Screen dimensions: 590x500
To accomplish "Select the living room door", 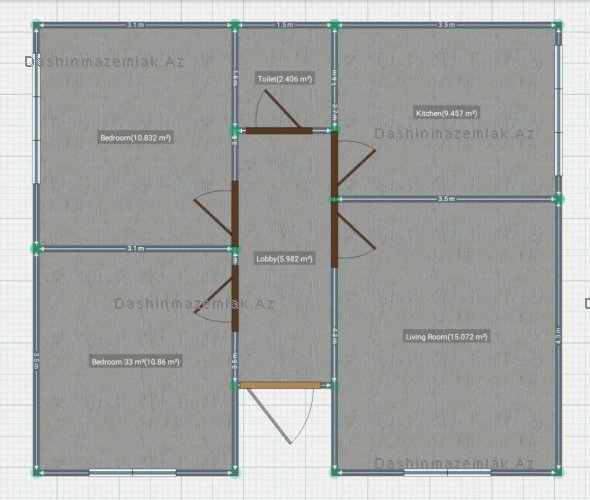I will coord(335,235).
